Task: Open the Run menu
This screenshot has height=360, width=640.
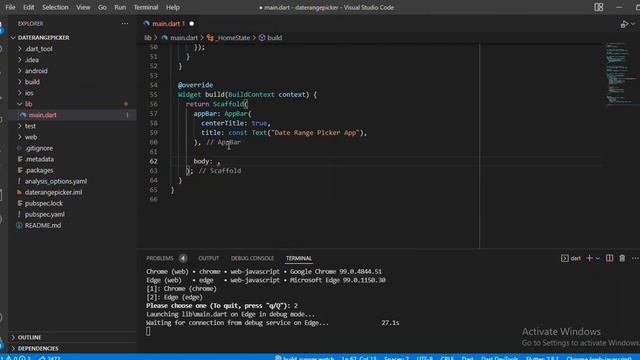Action: click(120, 7)
